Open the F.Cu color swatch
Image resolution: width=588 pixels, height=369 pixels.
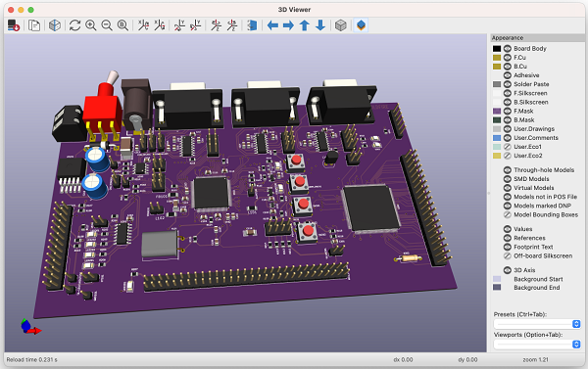497,58
